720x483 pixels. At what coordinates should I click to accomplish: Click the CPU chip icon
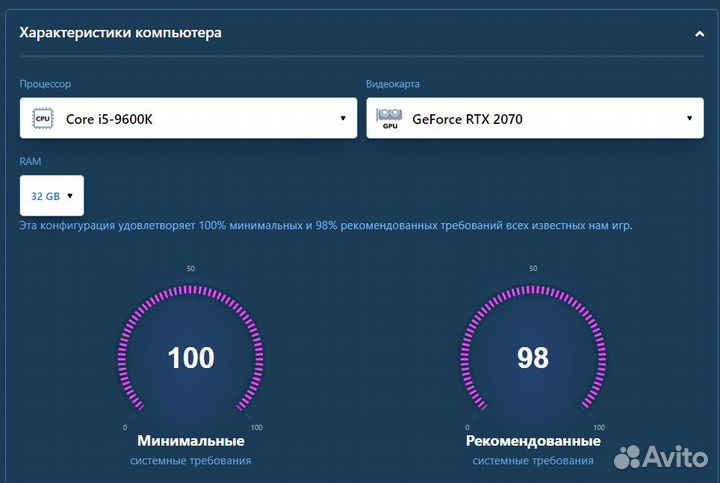click(43, 118)
